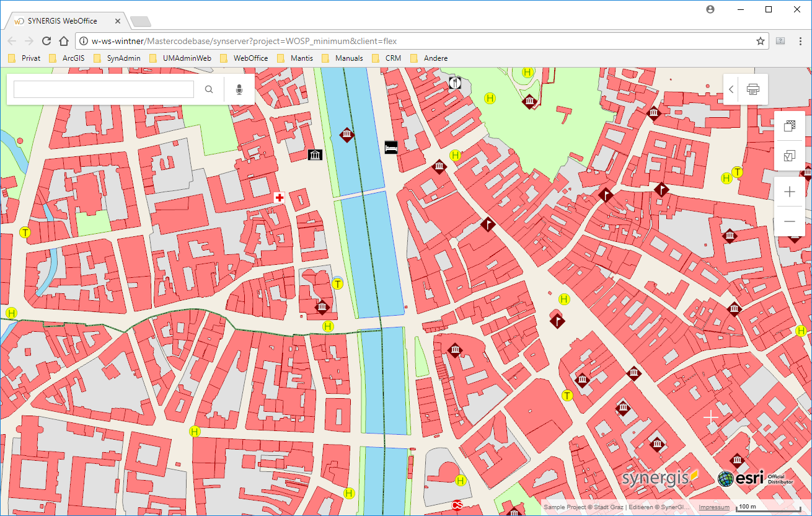Click the restaurant fork-and-knife marker

[x=455, y=82]
